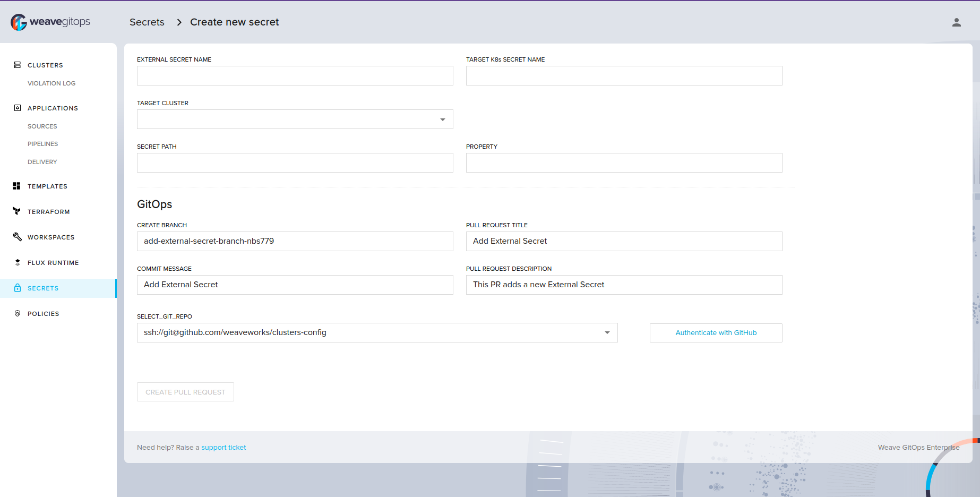980x497 pixels.
Task: Click the breadcrumb chevron separator icon
Action: coord(179,22)
